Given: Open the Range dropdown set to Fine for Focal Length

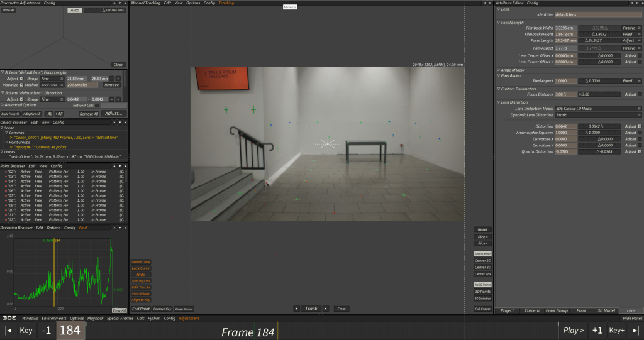Looking at the screenshot, I should tap(52, 79).
